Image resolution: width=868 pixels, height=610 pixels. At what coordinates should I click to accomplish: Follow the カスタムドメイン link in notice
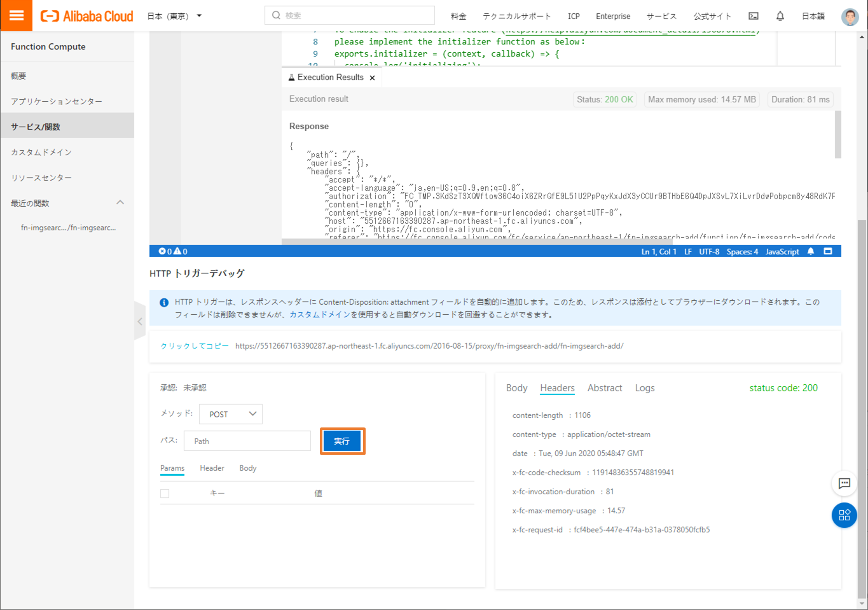pos(320,314)
